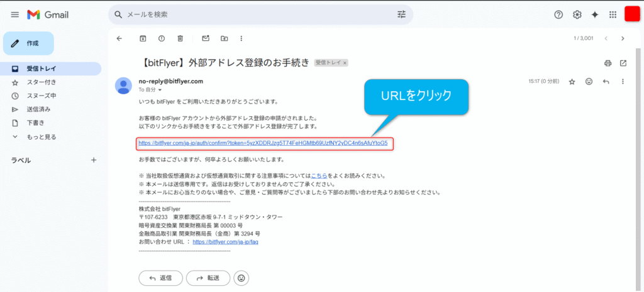The height and width of the screenshot is (292, 644).
Task: Report this email as spam
Action: 162,38
